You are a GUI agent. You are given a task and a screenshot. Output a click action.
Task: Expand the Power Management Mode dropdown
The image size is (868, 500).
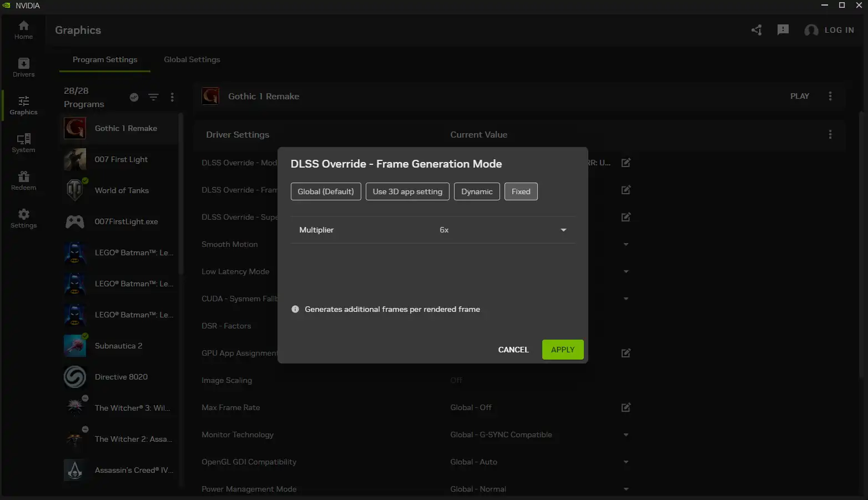pos(626,489)
